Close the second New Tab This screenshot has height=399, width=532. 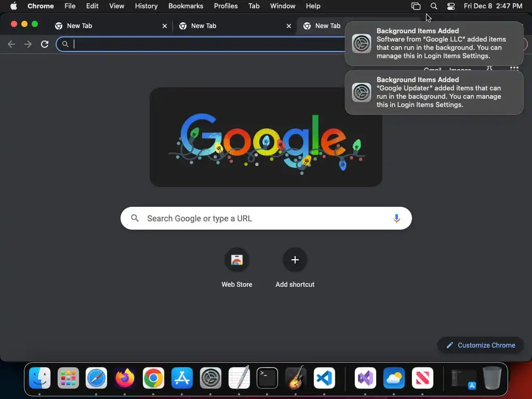tap(289, 26)
